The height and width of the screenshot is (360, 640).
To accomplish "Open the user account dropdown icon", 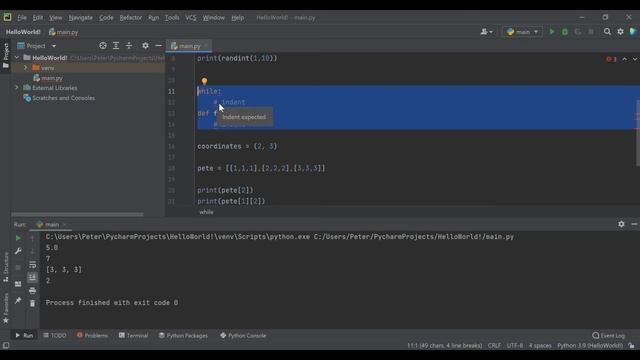I will (x=486, y=32).
